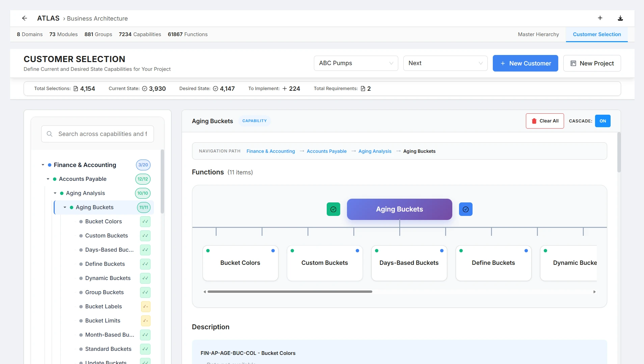Image resolution: width=644 pixels, height=364 pixels.
Task: Follow the Accounts Payable breadcrumb link
Action: click(327, 151)
